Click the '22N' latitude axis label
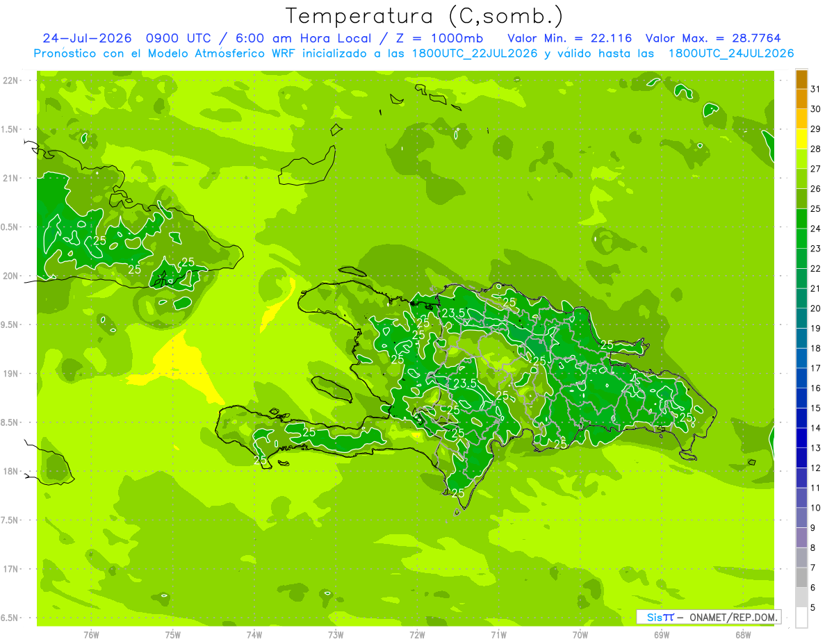The width and height of the screenshot is (834, 644). (x=12, y=81)
